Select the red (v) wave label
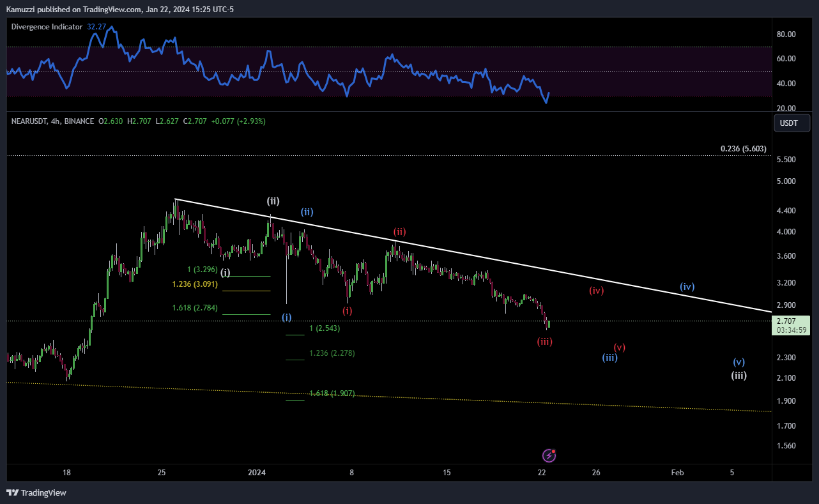 click(x=620, y=347)
